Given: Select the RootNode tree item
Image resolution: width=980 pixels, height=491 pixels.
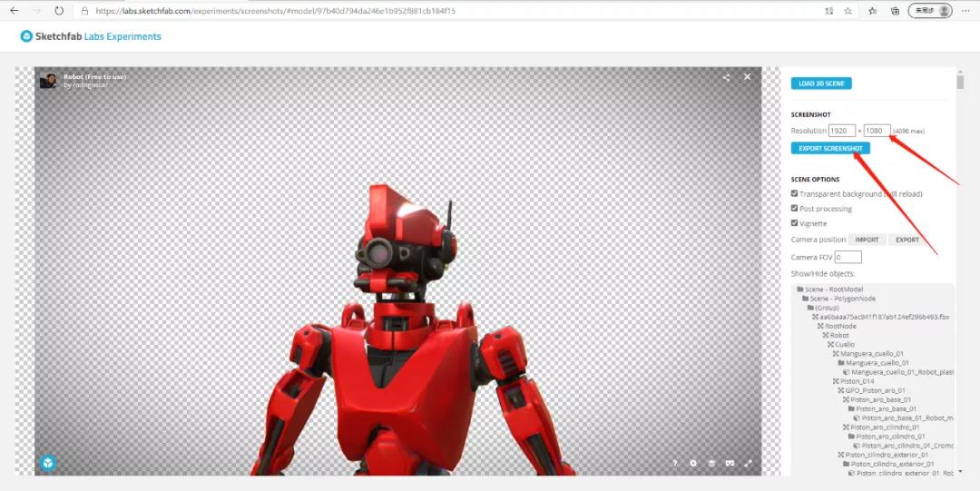Looking at the screenshot, I should tap(840, 327).
